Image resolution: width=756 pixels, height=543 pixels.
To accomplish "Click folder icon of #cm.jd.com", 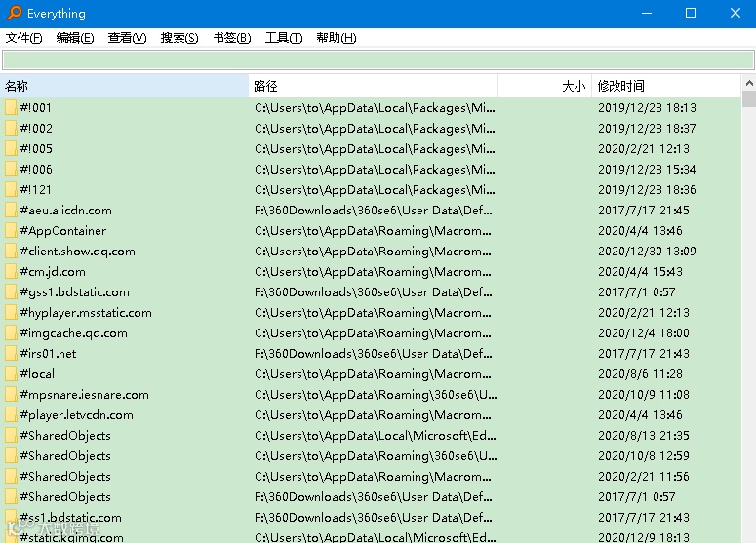I will [x=11, y=271].
